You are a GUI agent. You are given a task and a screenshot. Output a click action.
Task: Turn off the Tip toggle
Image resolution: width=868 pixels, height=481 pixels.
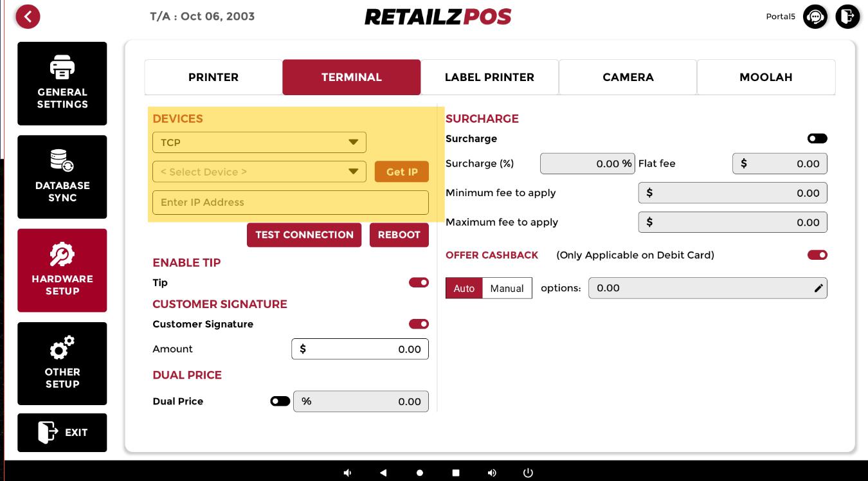[419, 283]
